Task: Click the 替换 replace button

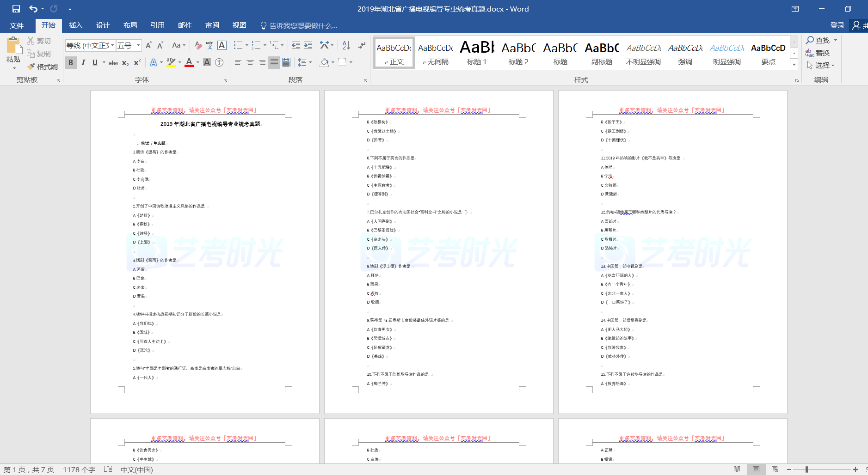Action: [818, 53]
